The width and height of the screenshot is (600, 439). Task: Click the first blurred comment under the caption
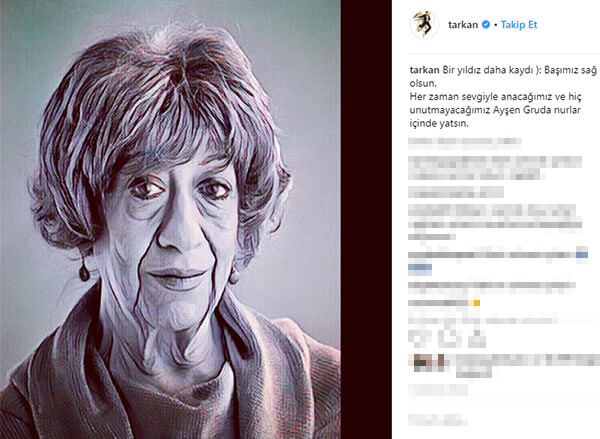click(465, 142)
